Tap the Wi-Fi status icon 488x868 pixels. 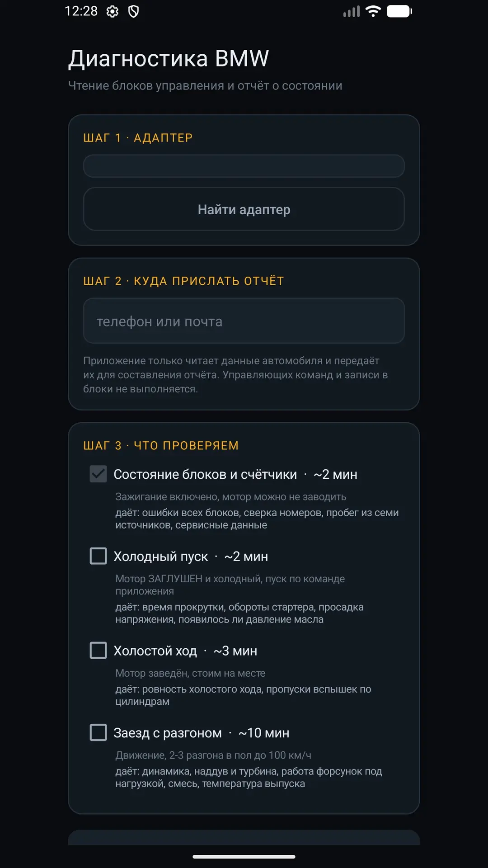pyautogui.click(x=373, y=11)
